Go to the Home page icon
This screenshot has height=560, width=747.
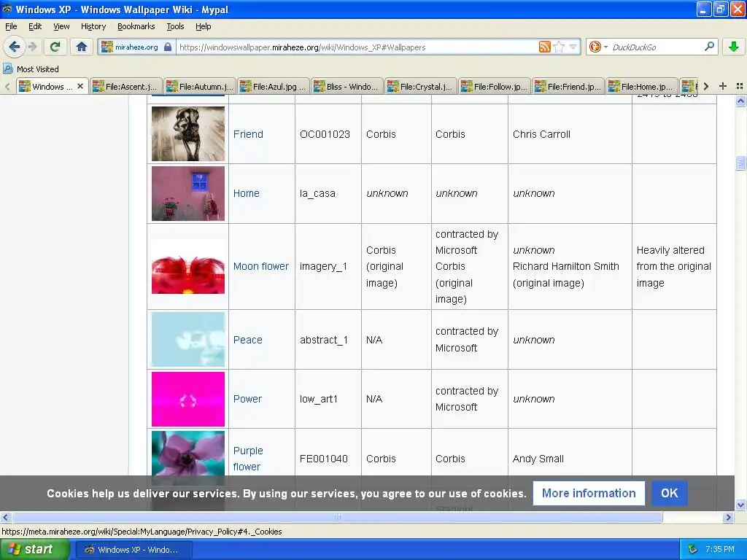coord(82,47)
